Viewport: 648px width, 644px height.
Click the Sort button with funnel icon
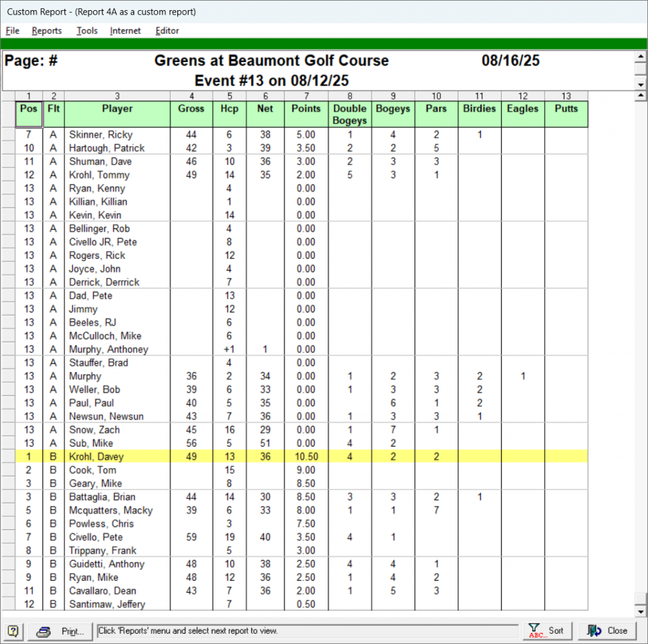(547, 631)
